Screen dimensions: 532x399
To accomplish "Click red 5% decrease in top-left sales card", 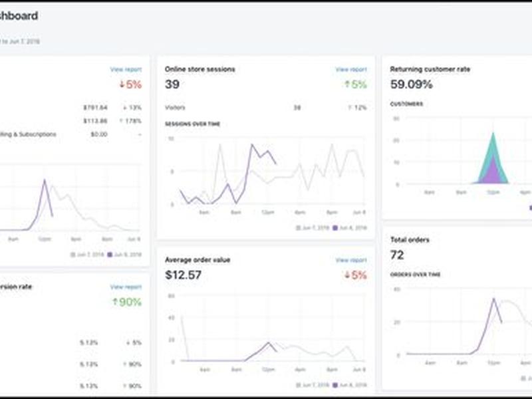I will 130,84.
